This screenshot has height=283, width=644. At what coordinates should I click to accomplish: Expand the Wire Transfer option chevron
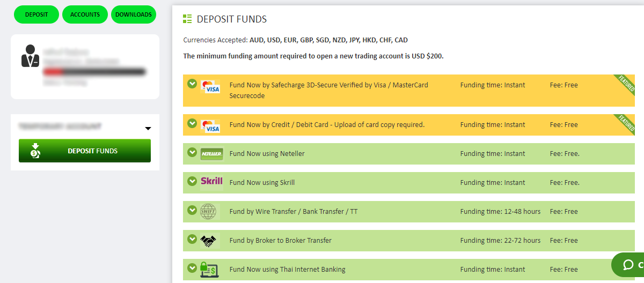pos(192,210)
